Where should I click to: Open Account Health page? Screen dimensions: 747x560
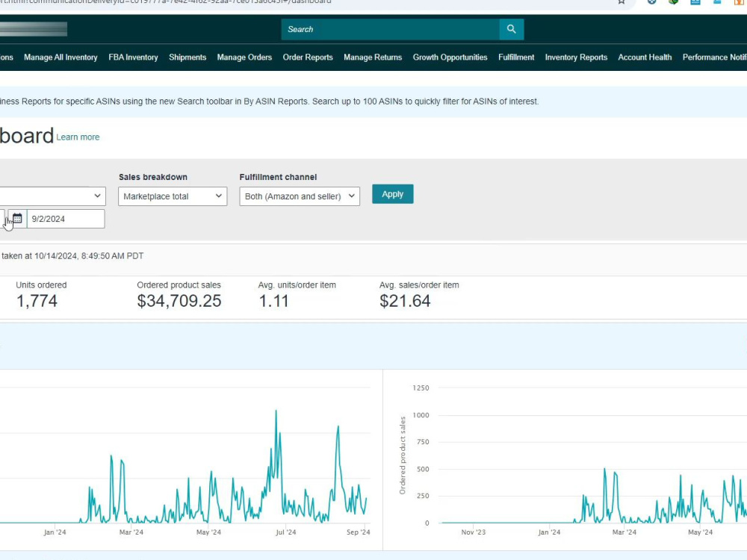(645, 57)
